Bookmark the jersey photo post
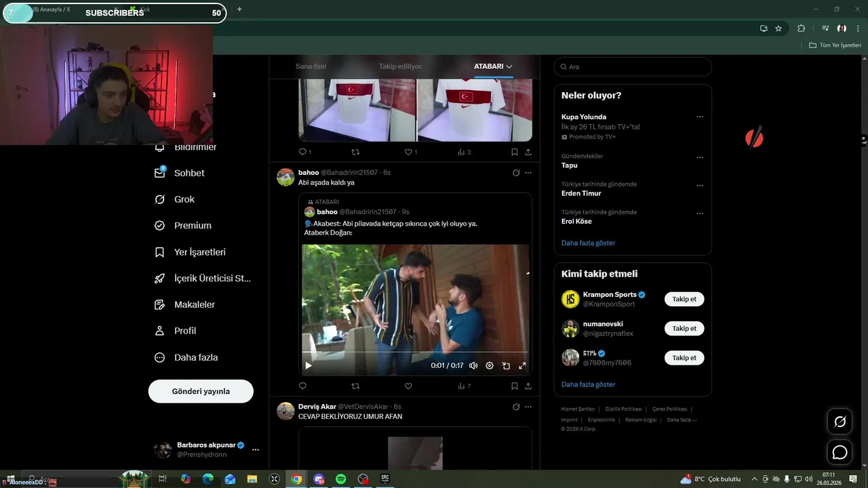The width and height of the screenshot is (868, 488). pyautogui.click(x=515, y=152)
